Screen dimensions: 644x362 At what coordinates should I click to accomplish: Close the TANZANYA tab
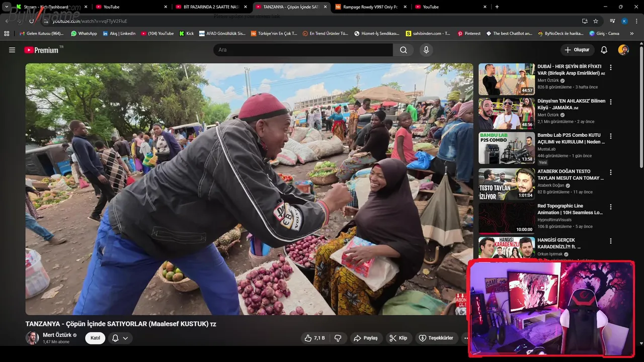pos(325,7)
